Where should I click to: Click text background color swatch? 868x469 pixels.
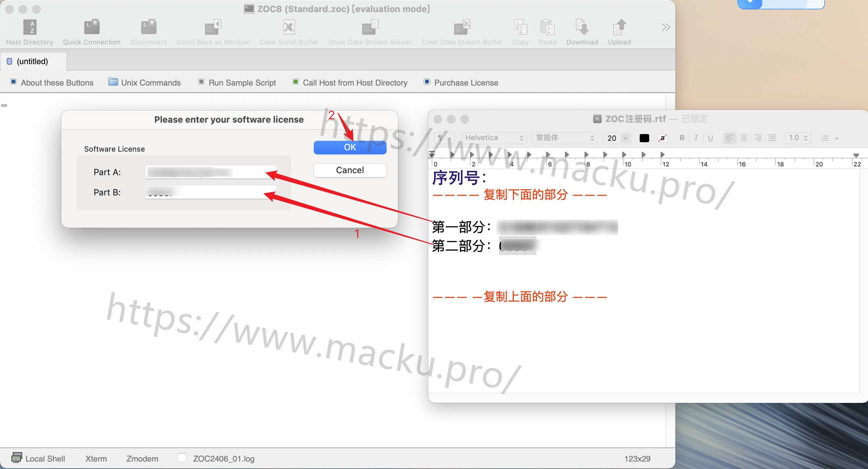(663, 138)
